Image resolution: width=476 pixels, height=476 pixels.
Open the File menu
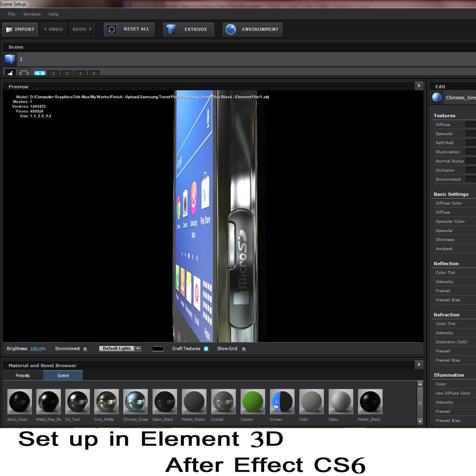11,14
